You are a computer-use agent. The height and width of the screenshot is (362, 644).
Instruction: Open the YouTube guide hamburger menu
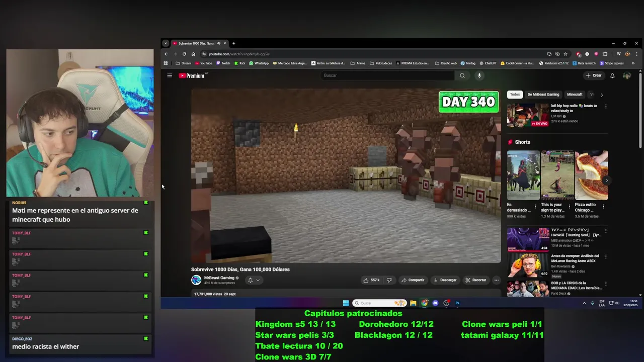click(x=170, y=75)
